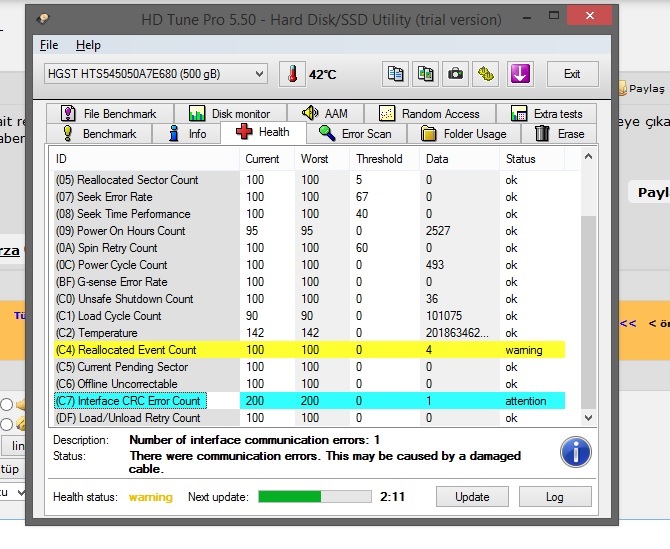Open the File menu
Screen dimensions: 670x549
(x=49, y=45)
